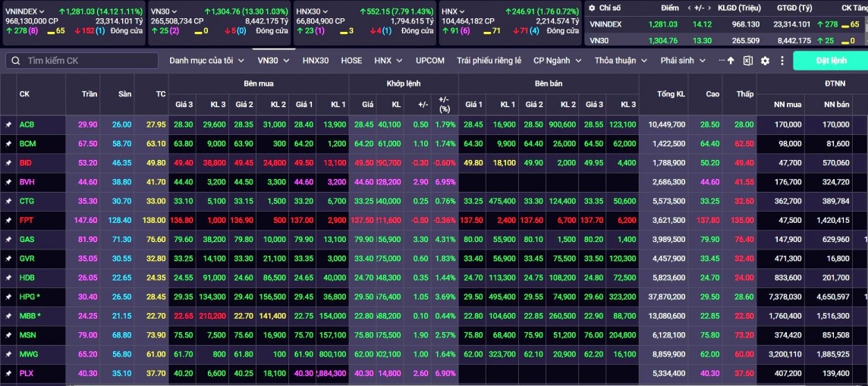Switch to the UPCOM tab

(430, 61)
